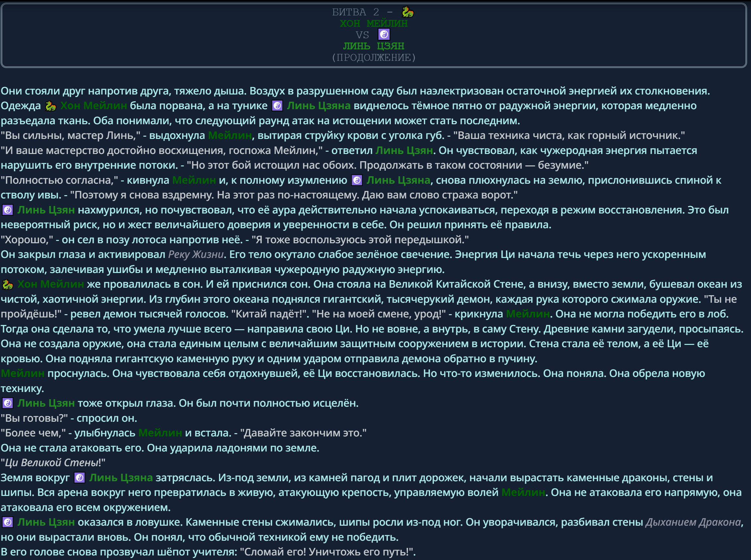Open the ХОН МЕЙЛИН link in the header
The width and height of the screenshot is (751, 560).
(374, 24)
